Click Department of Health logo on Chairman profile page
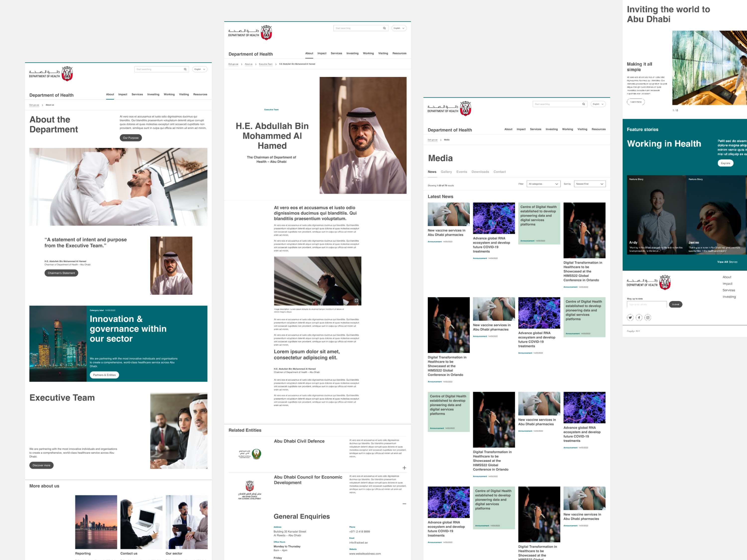 click(x=250, y=32)
